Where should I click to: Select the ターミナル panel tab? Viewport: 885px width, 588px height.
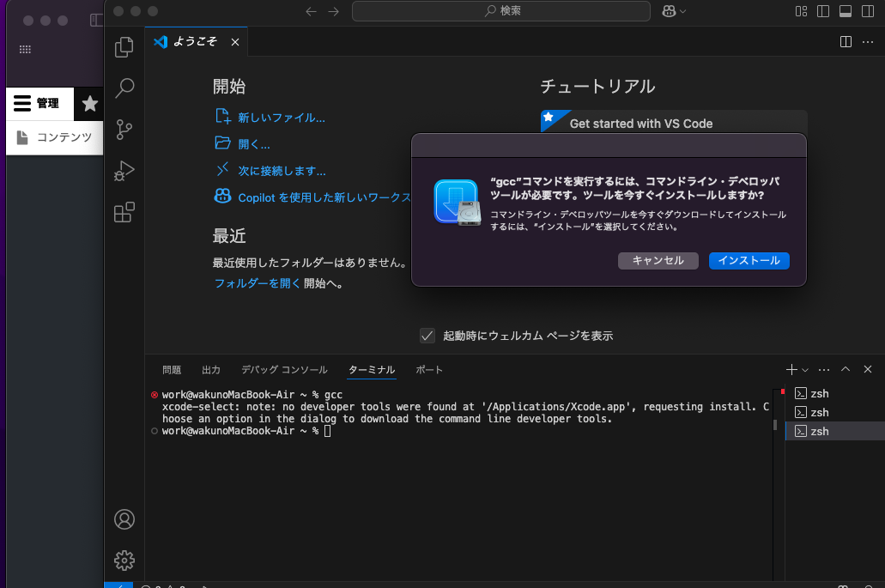[372, 370]
